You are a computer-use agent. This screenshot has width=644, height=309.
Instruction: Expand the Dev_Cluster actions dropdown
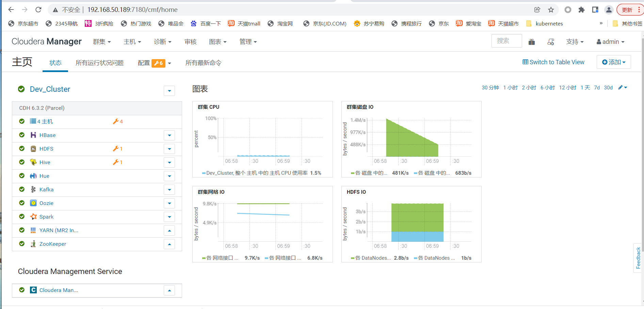[x=169, y=91]
